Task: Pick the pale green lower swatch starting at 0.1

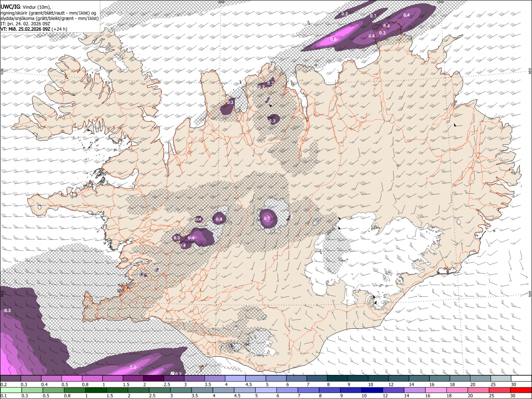Action: pyautogui.click(x=11, y=390)
